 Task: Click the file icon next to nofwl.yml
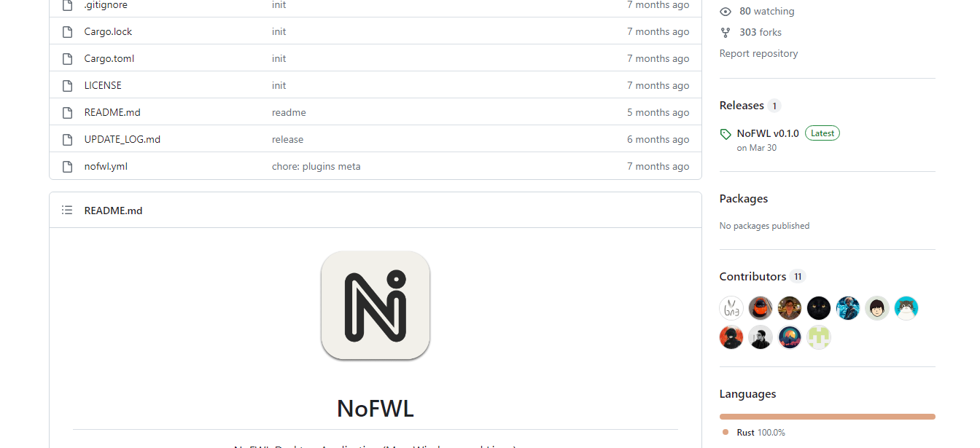(67, 166)
